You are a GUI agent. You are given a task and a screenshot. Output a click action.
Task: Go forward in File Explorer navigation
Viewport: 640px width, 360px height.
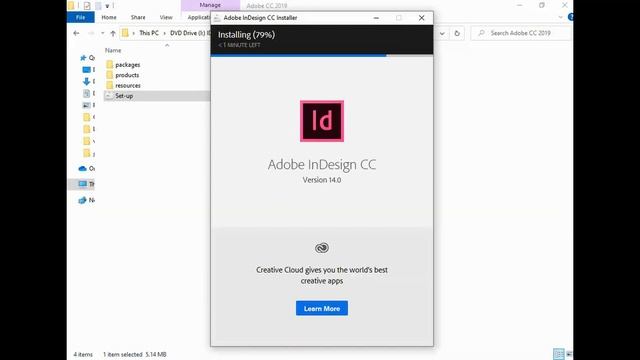[x=91, y=33]
